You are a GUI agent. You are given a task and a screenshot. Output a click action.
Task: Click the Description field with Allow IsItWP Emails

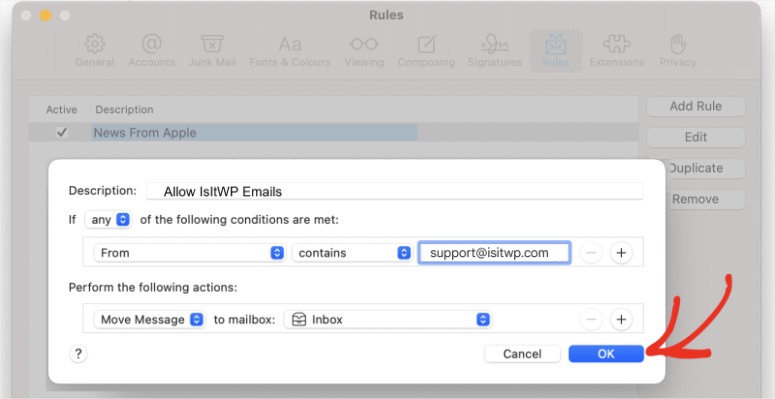(394, 191)
